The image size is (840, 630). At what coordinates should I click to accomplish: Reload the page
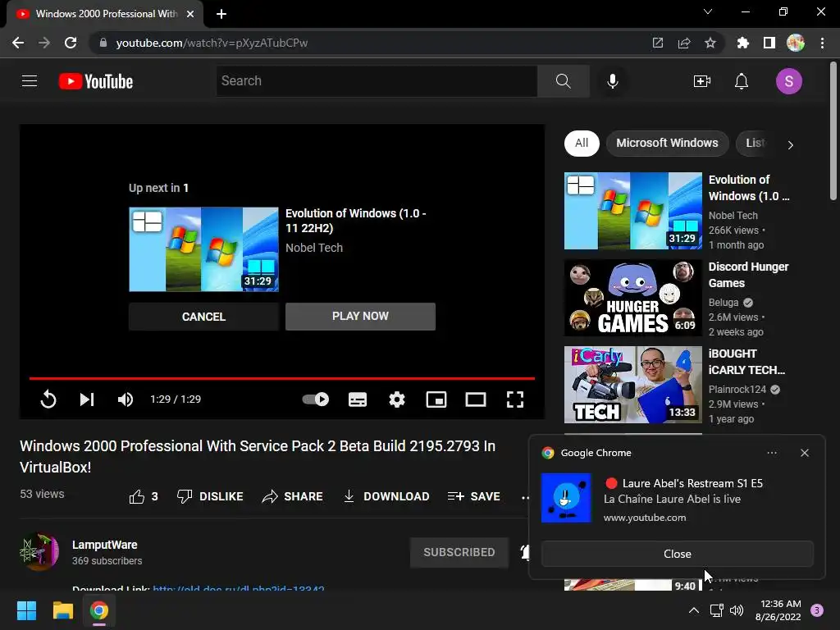coord(71,43)
